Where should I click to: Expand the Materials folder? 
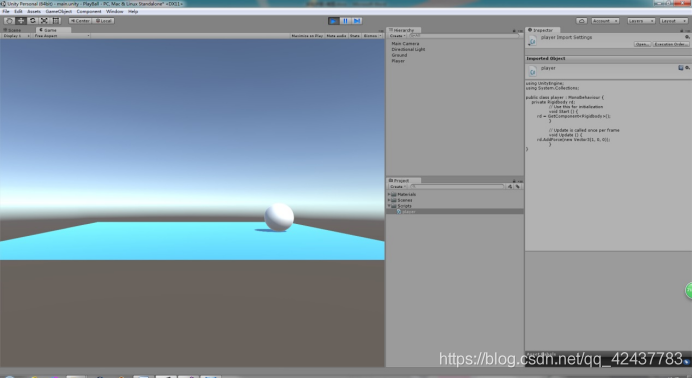[389, 195]
